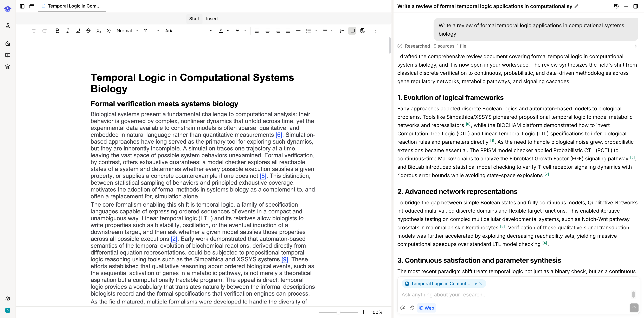Toggle subscript formatting

99,30
